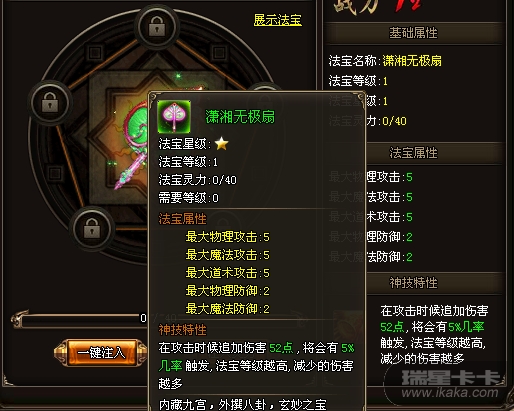Click the 一键注入 button

102,353
